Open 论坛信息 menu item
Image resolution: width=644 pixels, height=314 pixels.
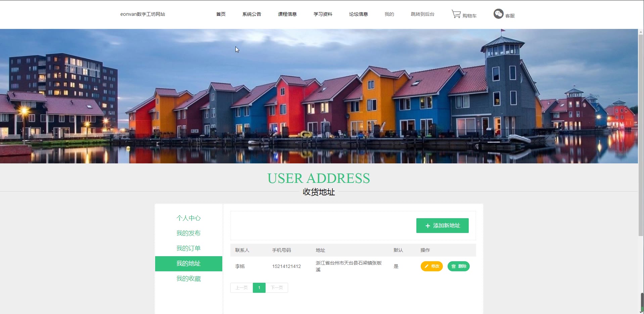[x=359, y=14]
